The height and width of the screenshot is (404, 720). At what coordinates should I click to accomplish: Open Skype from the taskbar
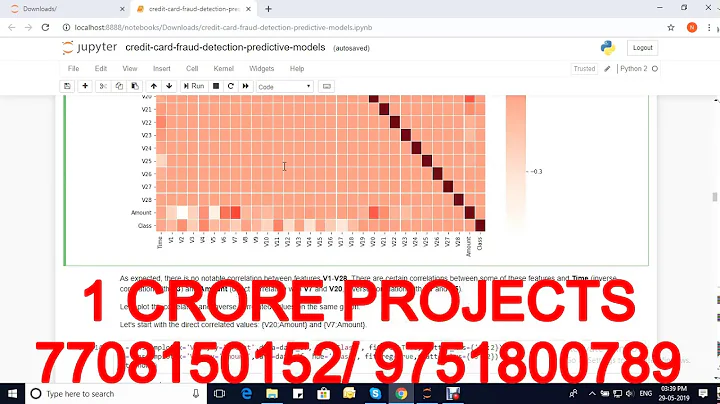click(x=375, y=393)
